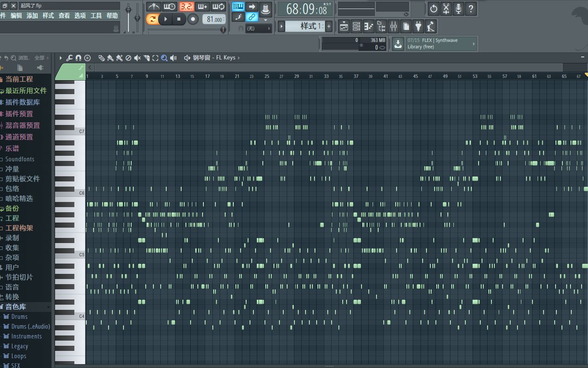Click the piano roll horizontal scrollbar
588x368 pixels.
coord(328,68)
